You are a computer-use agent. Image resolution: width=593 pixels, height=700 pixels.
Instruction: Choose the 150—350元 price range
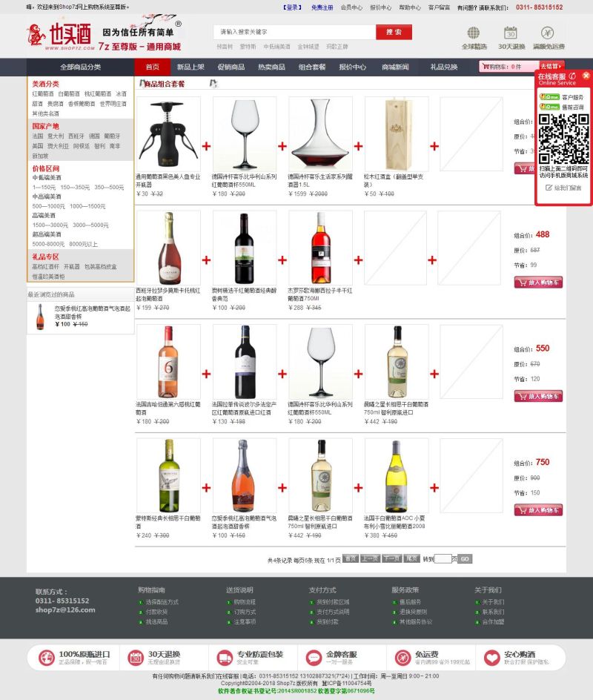click(75, 188)
